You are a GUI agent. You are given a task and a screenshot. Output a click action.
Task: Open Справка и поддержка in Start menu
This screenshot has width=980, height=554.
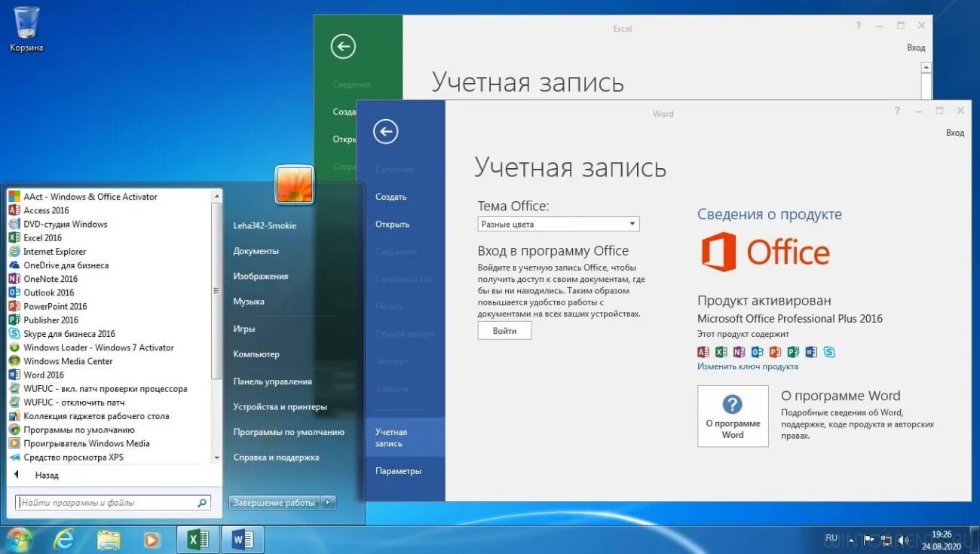276,458
